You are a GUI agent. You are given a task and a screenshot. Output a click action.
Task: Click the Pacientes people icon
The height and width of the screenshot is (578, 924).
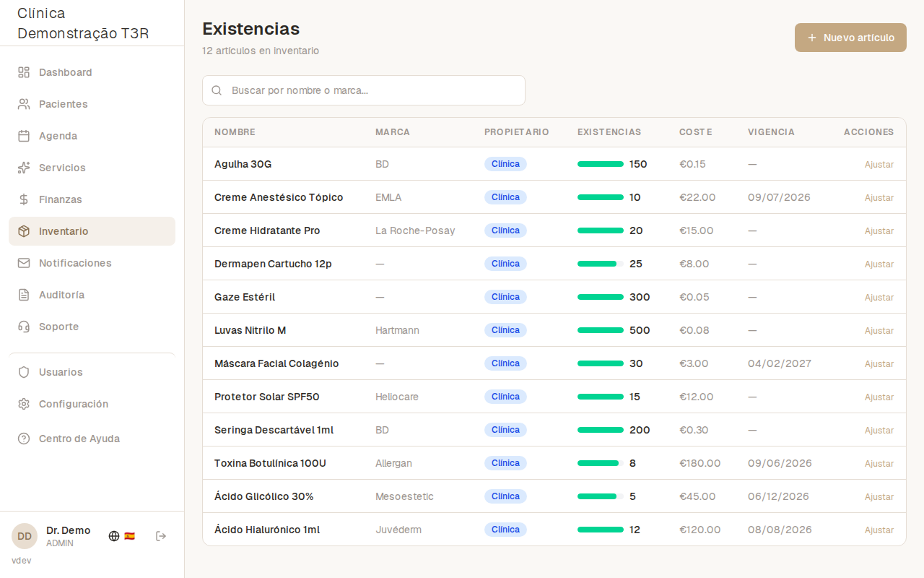[x=24, y=104]
